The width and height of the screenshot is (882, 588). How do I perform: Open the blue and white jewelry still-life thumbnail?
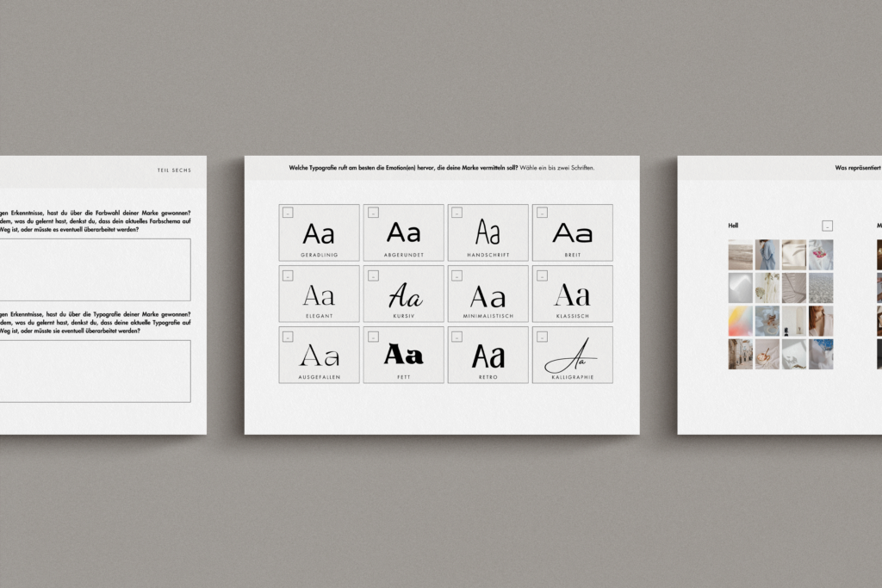point(767,321)
